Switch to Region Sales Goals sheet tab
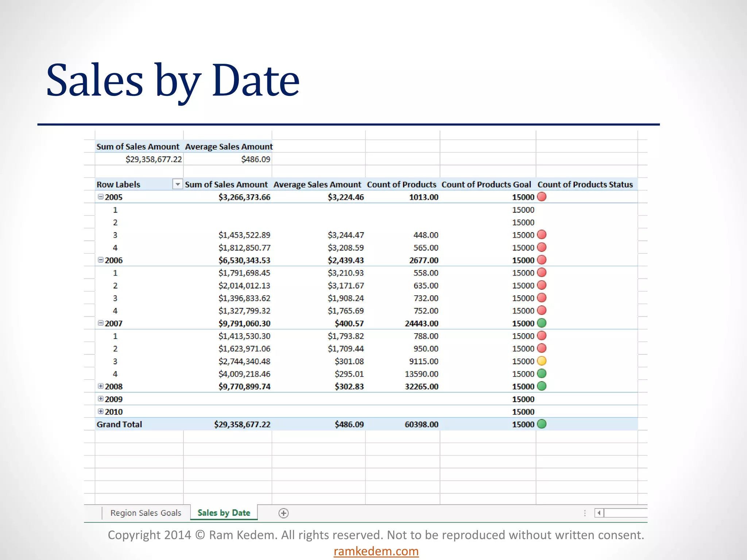This screenshot has width=747, height=560. [146, 513]
